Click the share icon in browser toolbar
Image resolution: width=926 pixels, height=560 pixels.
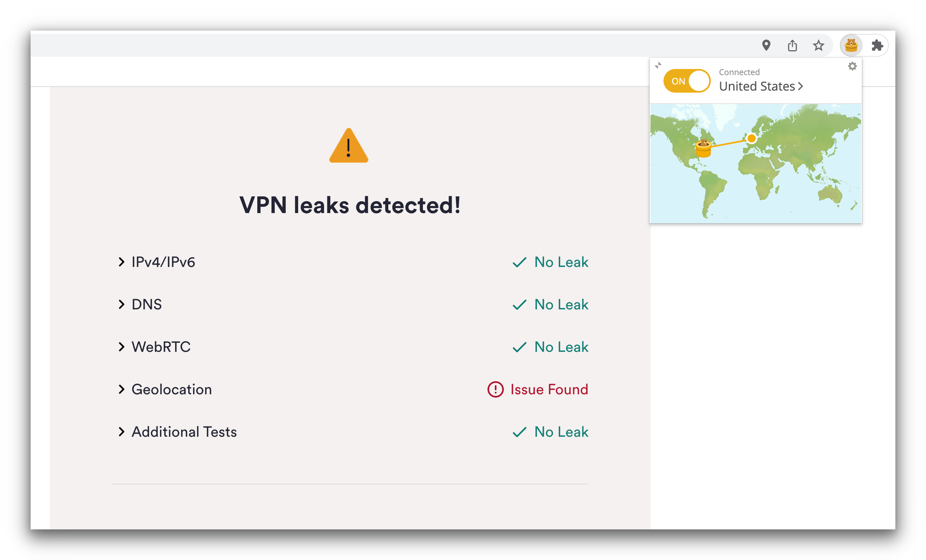pyautogui.click(x=793, y=45)
